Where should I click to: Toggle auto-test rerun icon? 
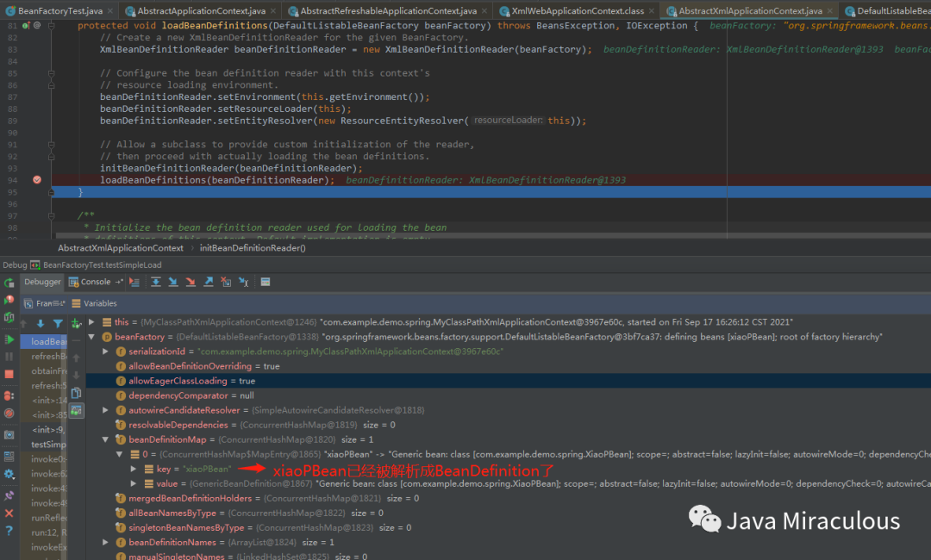tap(9, 317)
